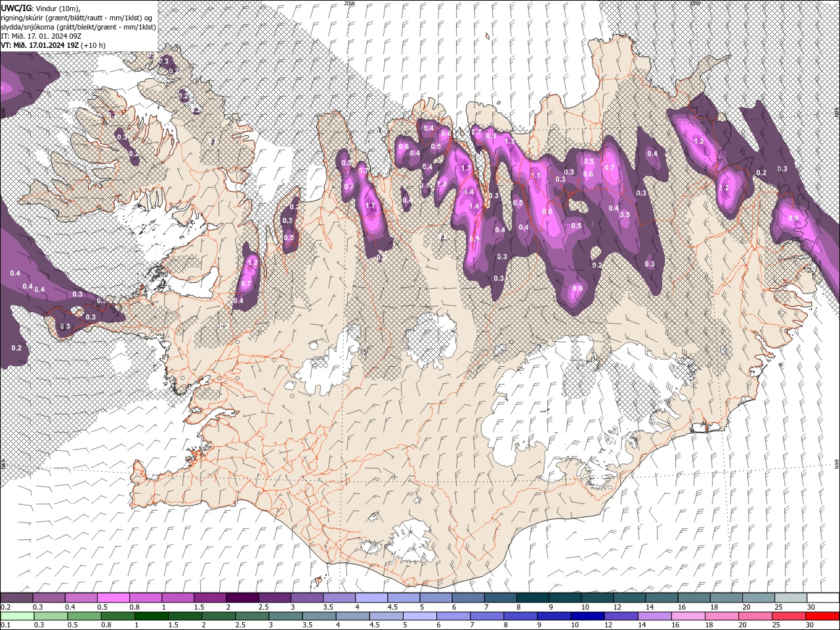Choose the periwinkle 4 swatch in the upper legend row
The width and height of the screenshot is (840, 630).
coord(371,598)
